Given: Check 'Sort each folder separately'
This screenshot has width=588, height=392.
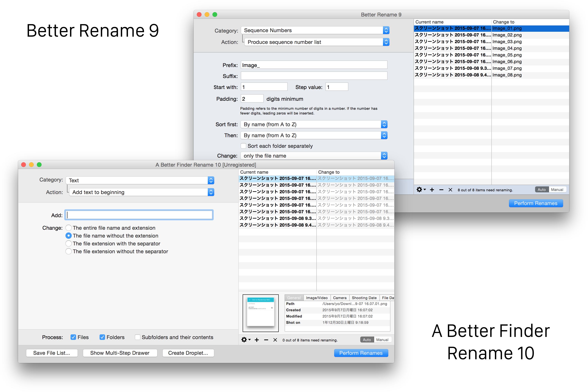Looking at the screenshot, I should pyautogui.click(x=243, y=146).
